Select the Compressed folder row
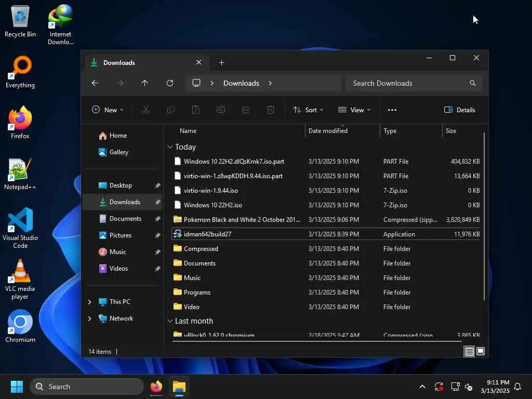The width and height of the screenshot is (532, 399). tap(326, 249)
